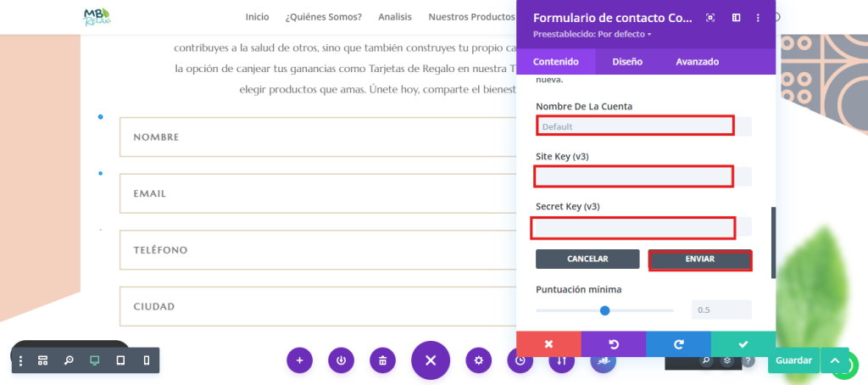Image resolution: width=868 pixels, height=385 pixels.
Task: Confirm changes with green checkmark button
Action: tap(743, 344)
